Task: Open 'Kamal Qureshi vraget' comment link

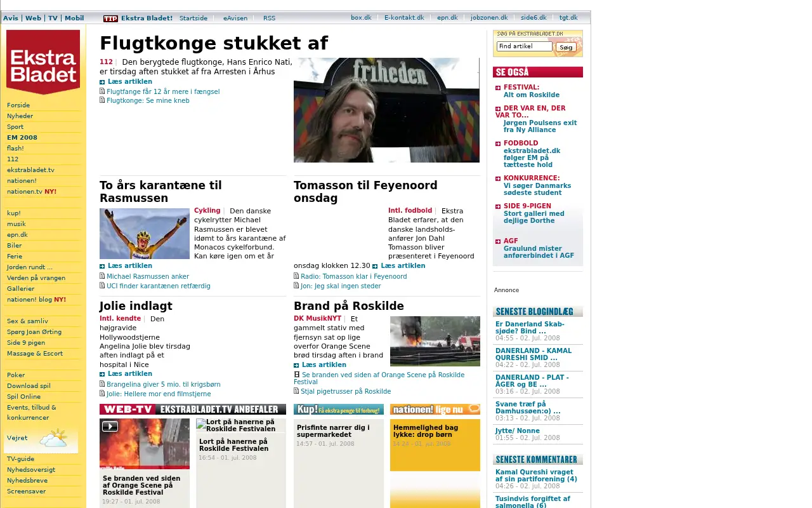Action: coord(536,476)
